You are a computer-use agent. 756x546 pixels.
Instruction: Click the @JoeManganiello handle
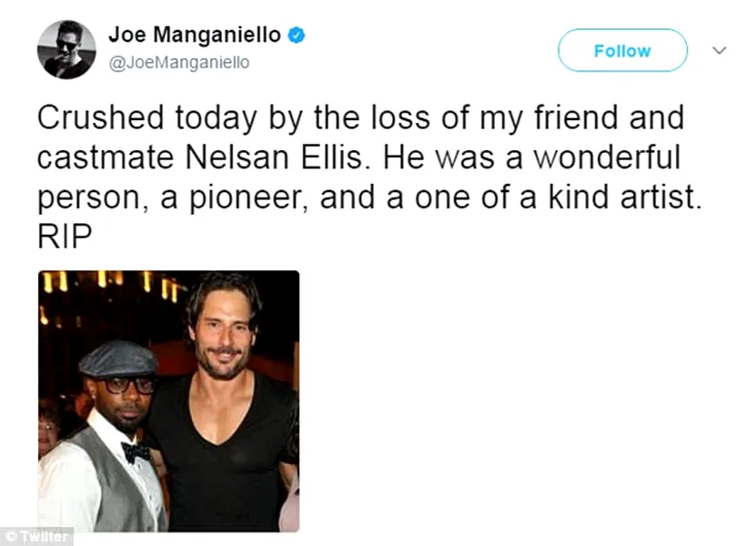pos(178,63)
